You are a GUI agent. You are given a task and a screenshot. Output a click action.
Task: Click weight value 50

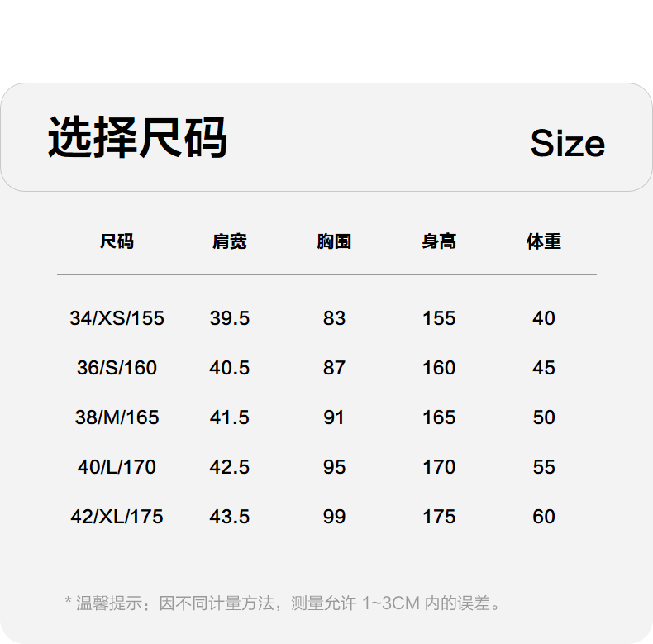tap(544, 417)
